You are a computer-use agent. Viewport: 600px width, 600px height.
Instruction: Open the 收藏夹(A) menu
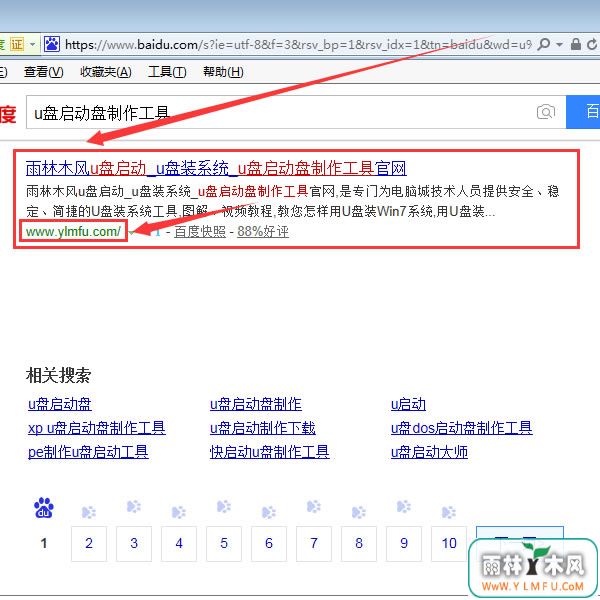(106, 72)
